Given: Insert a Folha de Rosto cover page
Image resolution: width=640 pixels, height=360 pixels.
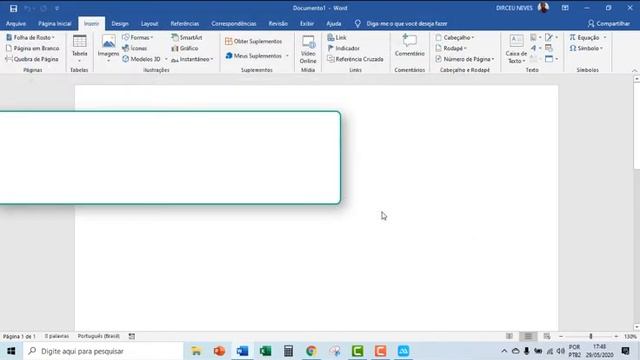Looking at the screenshot, I should 30,38.
